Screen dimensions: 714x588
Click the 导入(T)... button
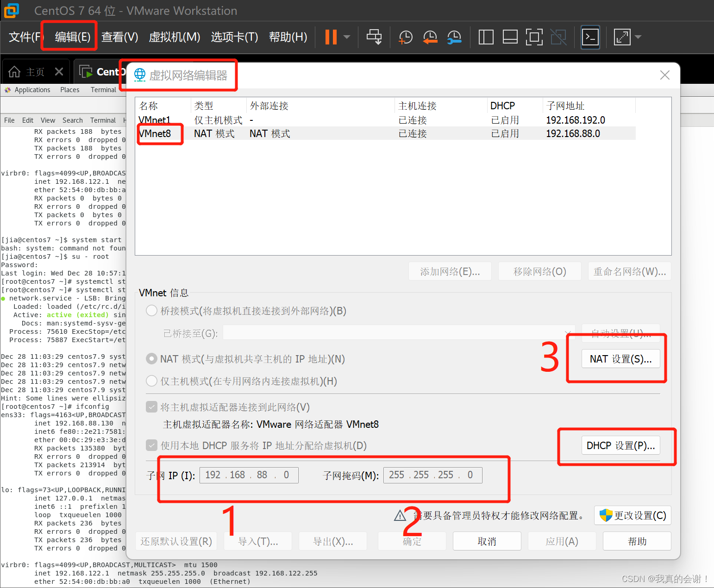click(x=258, y=541)
